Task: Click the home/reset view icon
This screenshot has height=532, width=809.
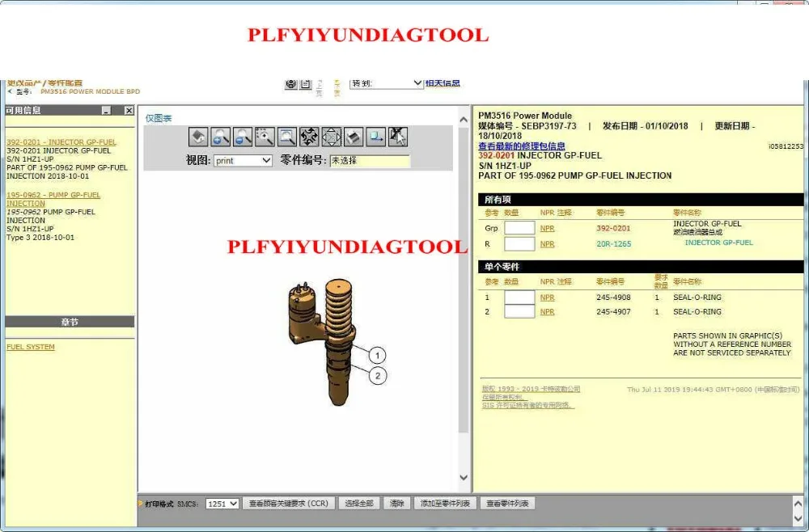Action: 198,137
